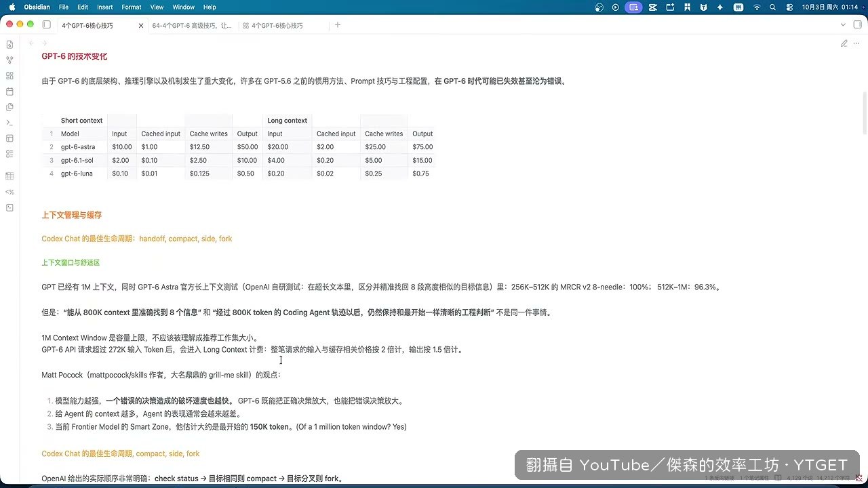Click the $0.125 cache writes cell

click(x=199, y=174)
